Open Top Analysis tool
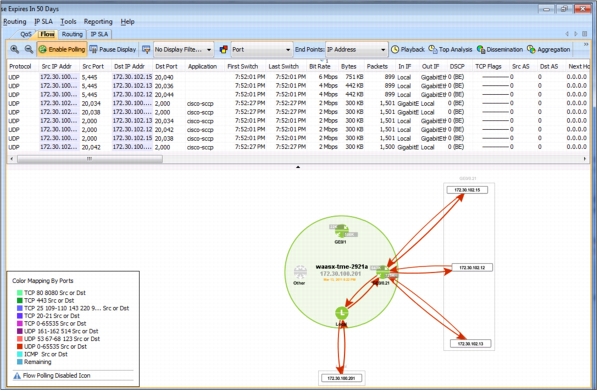Image resolution: width=598 pixels, height=392 pixels. pos(450,50)
